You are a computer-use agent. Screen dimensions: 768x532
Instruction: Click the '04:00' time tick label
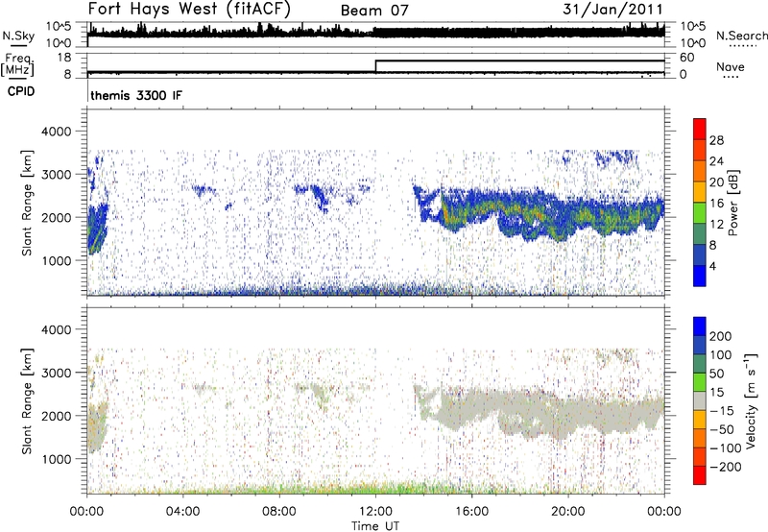(183, 512)
